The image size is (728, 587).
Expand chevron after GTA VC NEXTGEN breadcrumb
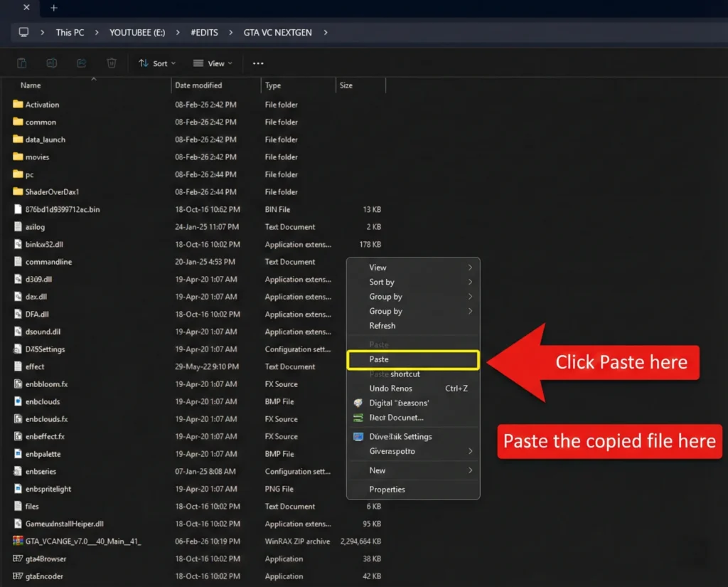tap(326, 32)
